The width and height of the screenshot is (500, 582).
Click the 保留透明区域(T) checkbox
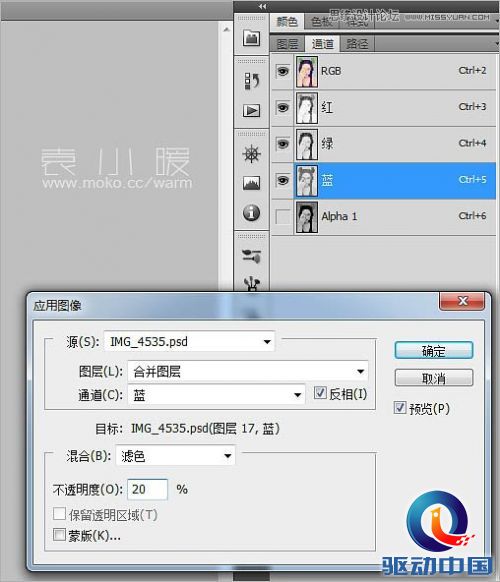pos(59,514)
